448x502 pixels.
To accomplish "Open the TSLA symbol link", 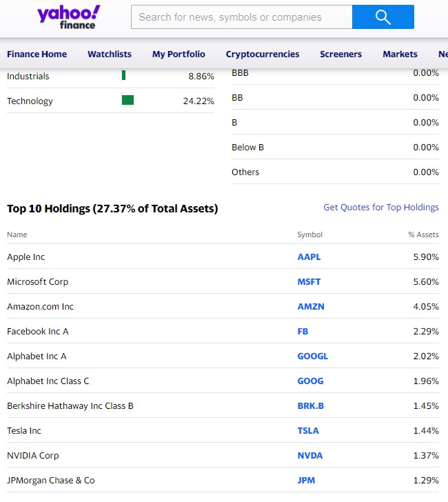I will click(x=308, y=430).
